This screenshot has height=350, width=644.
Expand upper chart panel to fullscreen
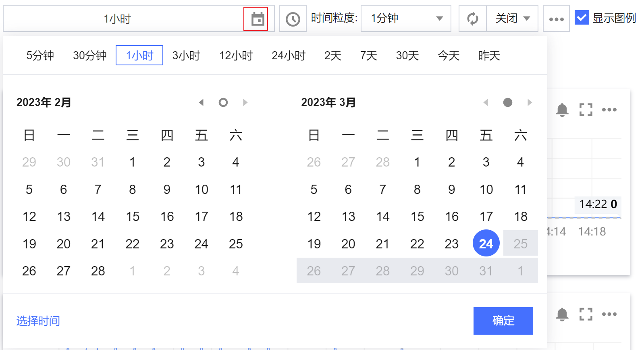coord(586,110)
